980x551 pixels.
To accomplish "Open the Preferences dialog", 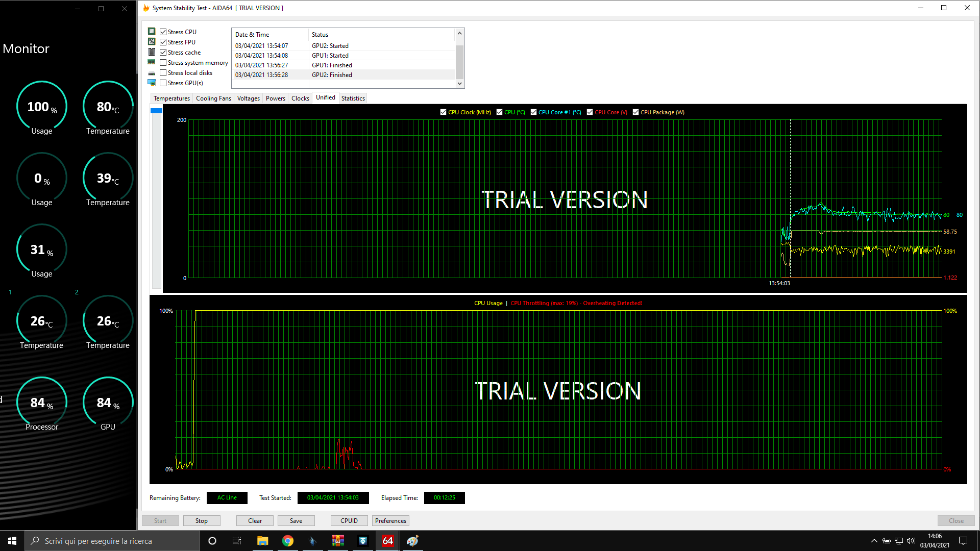I will pyautogui.click(x=391, y=520).
